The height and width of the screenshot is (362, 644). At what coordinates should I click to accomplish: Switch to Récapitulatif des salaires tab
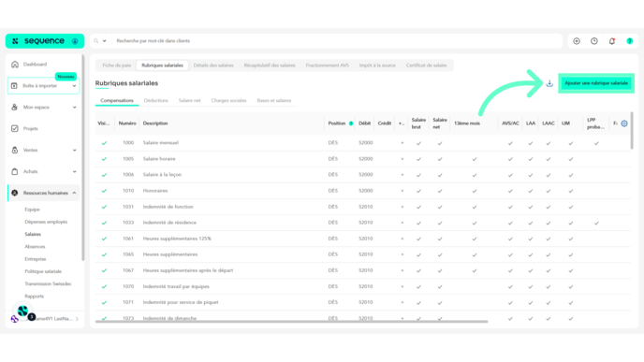click(x=270, y=65)
